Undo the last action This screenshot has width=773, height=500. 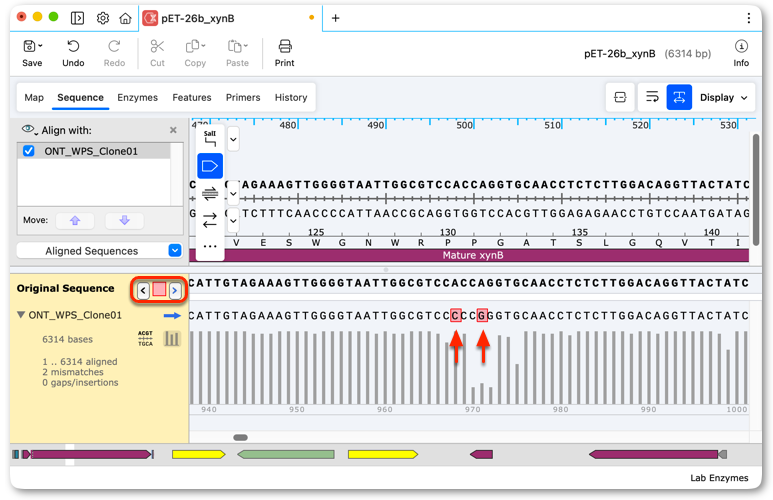click(x=73, y=46)
